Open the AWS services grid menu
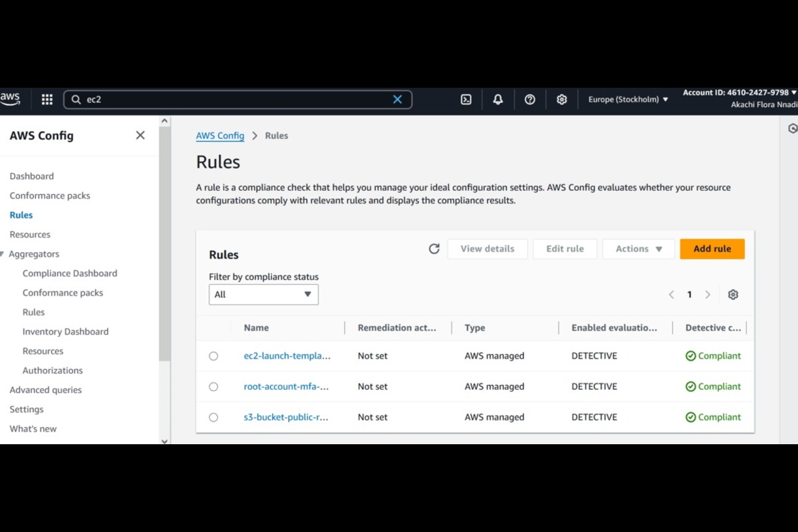The image size is (798, 532). click(x=47, y=99)
